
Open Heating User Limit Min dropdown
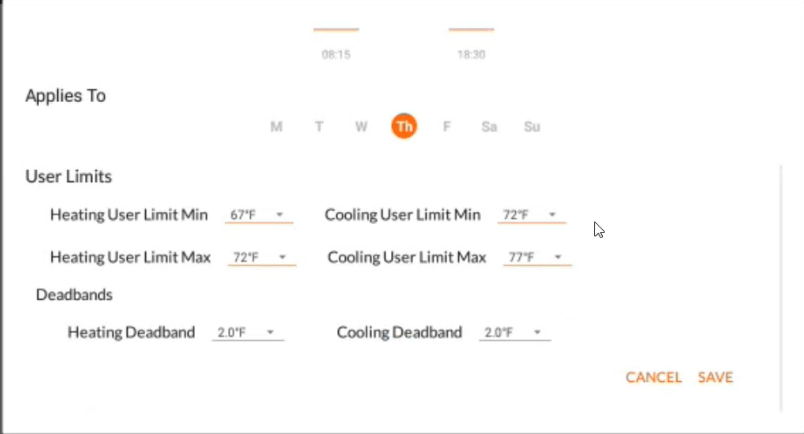259,215
